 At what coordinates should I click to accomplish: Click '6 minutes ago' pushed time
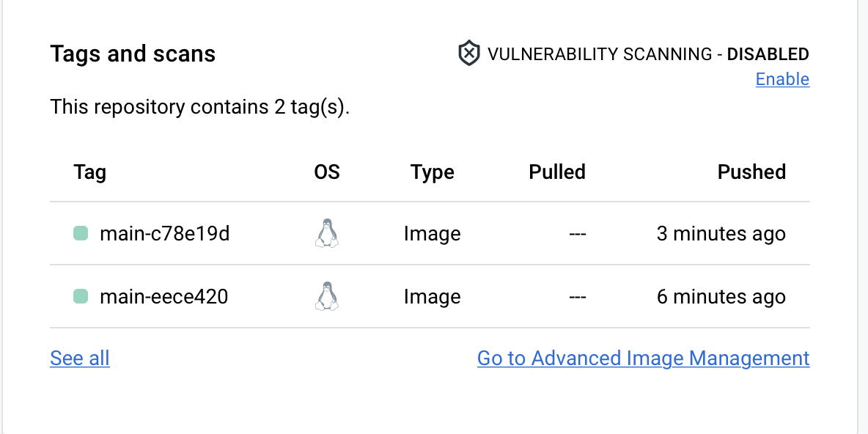click(x=721, y=297)
